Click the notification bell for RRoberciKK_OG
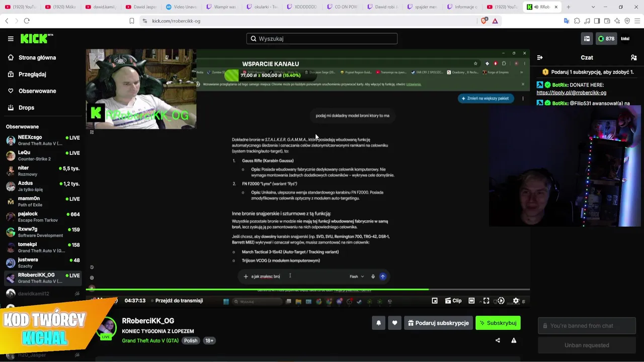644x362 pixels. (x=379, y=323)
